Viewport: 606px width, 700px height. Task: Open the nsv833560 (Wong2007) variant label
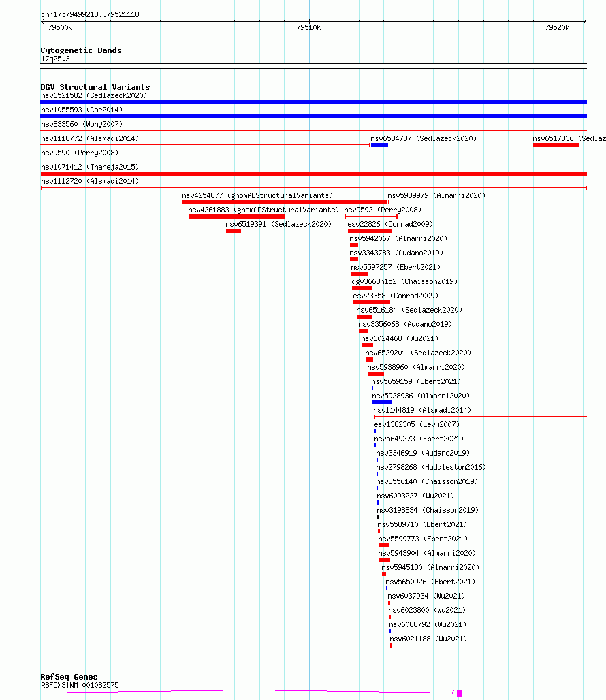tap(82, 124)
